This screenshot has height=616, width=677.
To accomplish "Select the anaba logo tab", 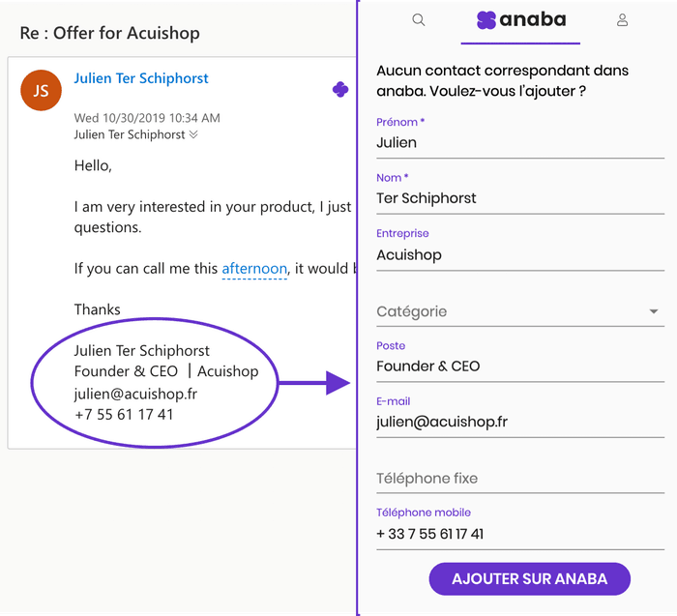I will [520, 20].
